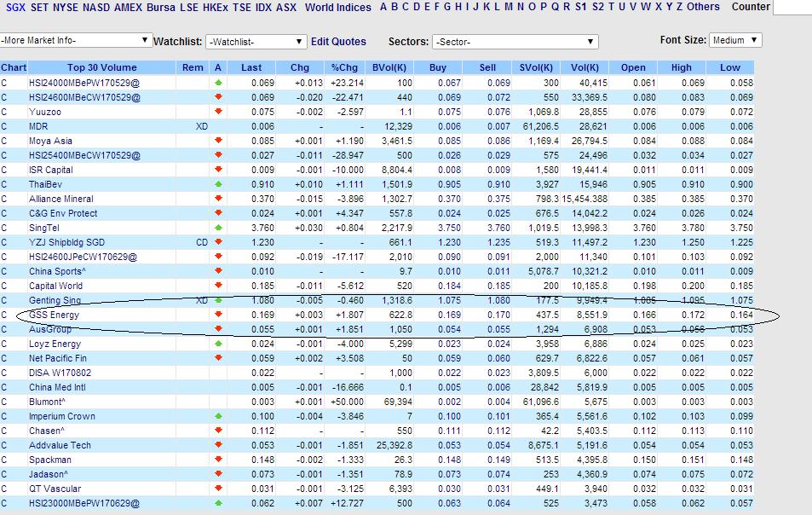Open the Blumont^ stock name

pos(47,402)
